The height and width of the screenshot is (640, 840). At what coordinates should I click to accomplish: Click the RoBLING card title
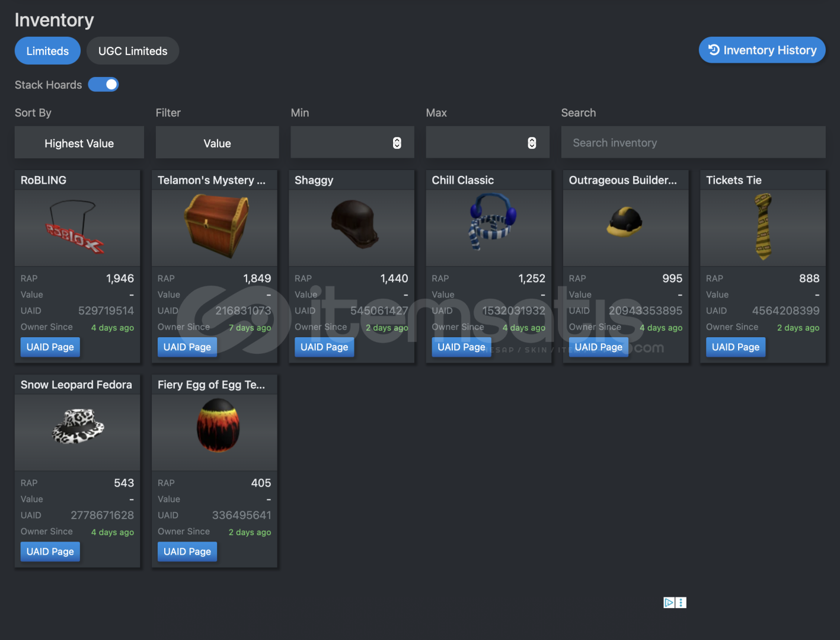pyautogui.click(x=43, y=180)
